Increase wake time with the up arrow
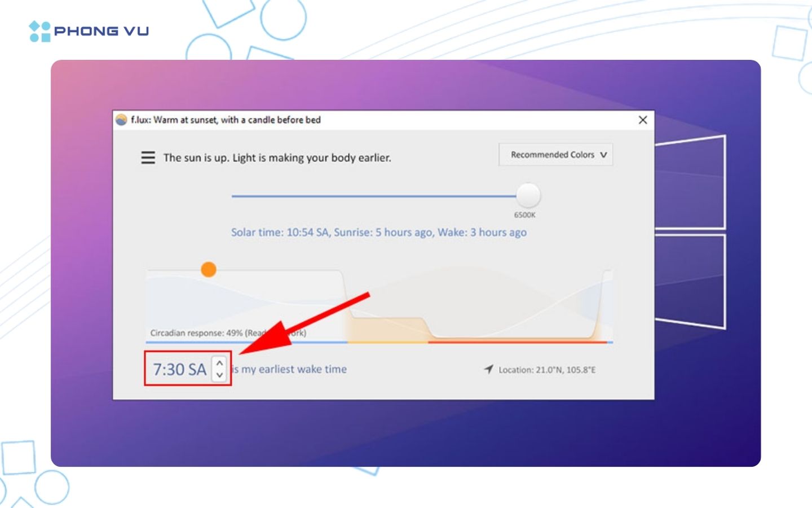Screen dimensions: 812x508 coord(220,363)
